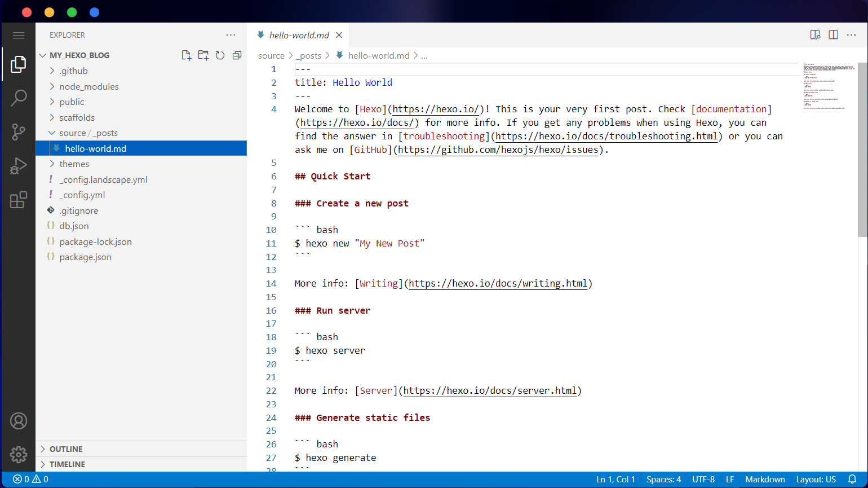The height and width of the screenshot is (488, 868).
Task: Expand the themes folder
Action: (x=74, y=164)
